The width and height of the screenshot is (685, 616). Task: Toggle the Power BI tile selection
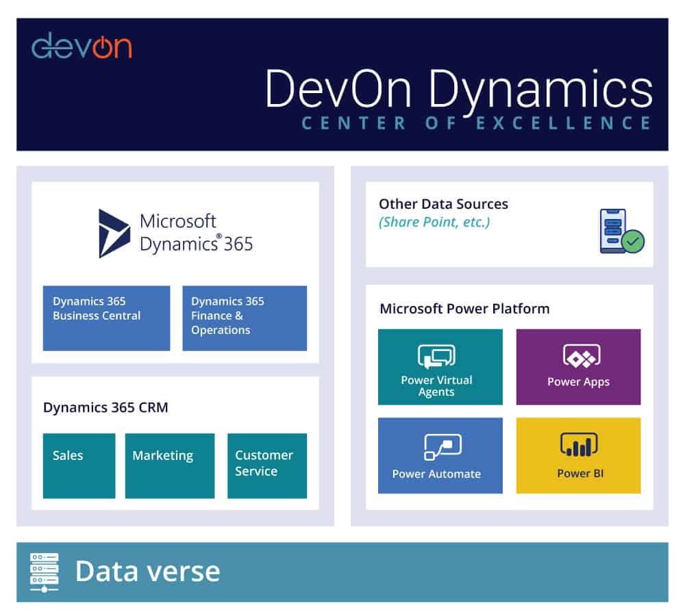point(578,455)
